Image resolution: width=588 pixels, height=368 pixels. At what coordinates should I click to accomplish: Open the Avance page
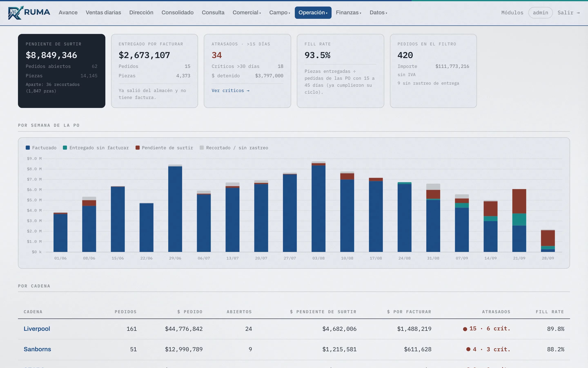tap(68, 12)
